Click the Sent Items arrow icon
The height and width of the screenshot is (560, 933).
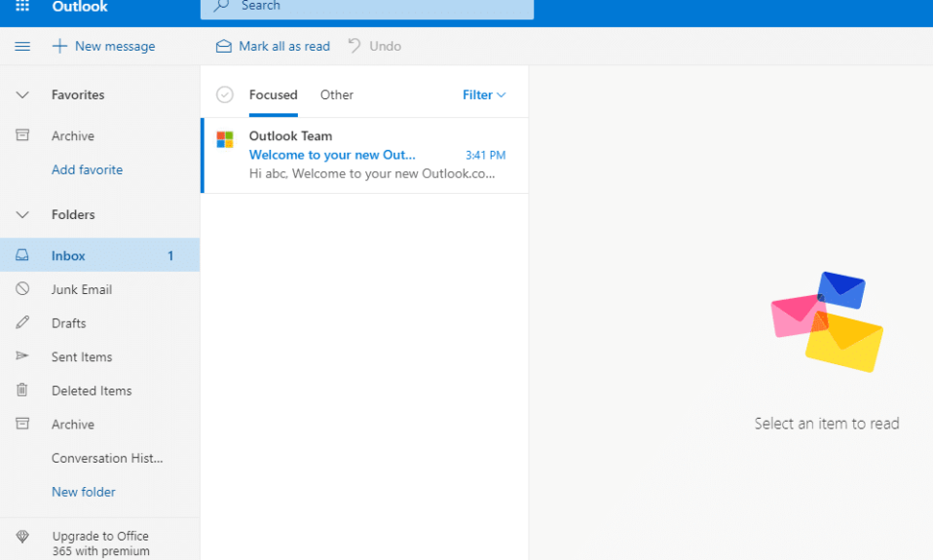tap(22, 355)
